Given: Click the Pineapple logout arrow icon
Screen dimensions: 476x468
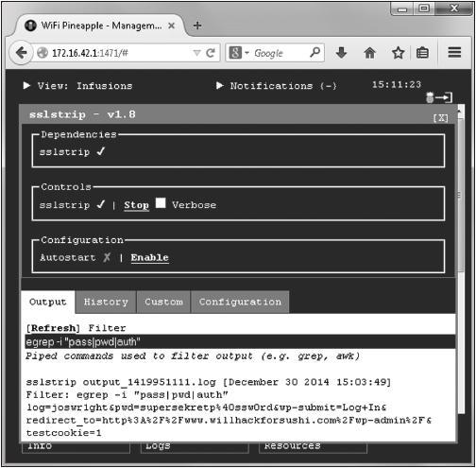Looking at the screenshot, I should (x=439, y=97).
